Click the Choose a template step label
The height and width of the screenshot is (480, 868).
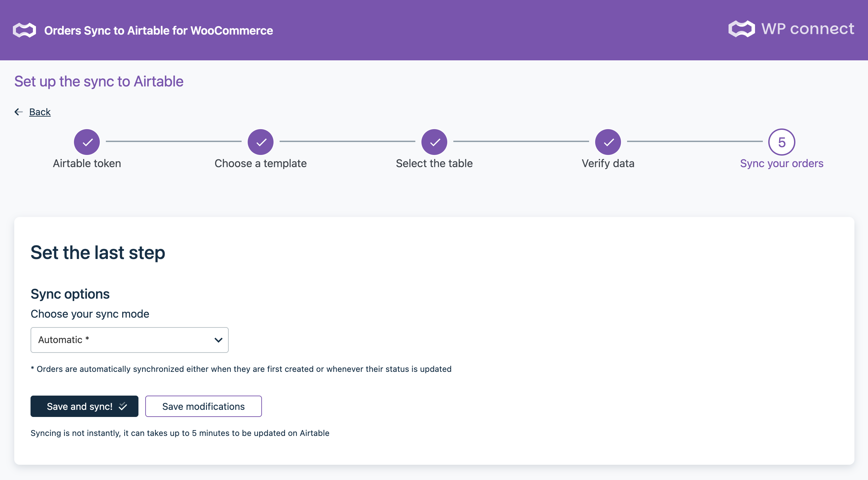tap(261, 163)
